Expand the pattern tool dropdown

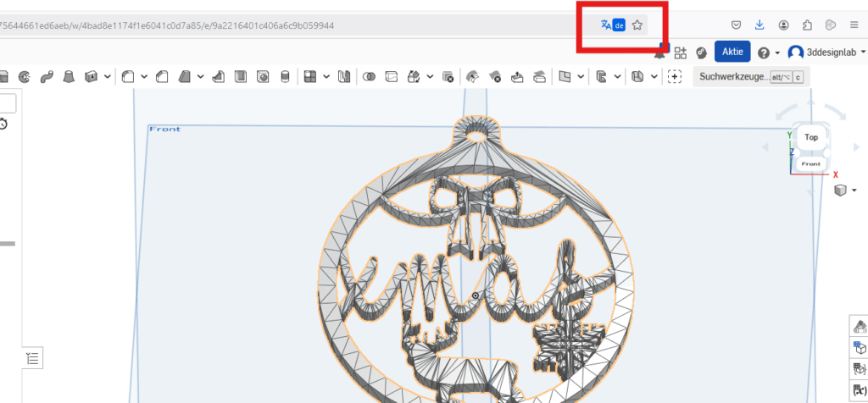point(326,77)
